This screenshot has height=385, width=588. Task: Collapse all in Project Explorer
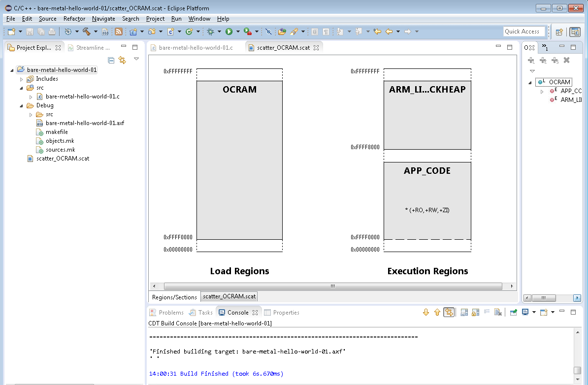coord(111,60)
